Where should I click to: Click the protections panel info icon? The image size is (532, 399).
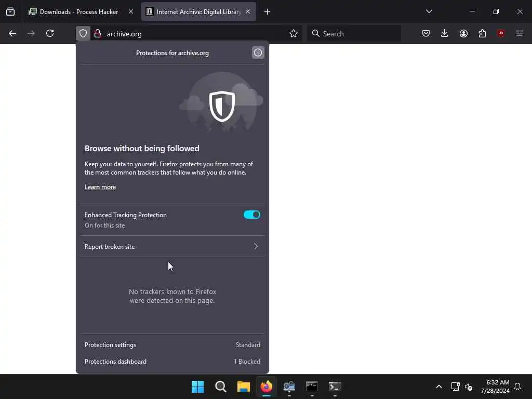[258, 52]
